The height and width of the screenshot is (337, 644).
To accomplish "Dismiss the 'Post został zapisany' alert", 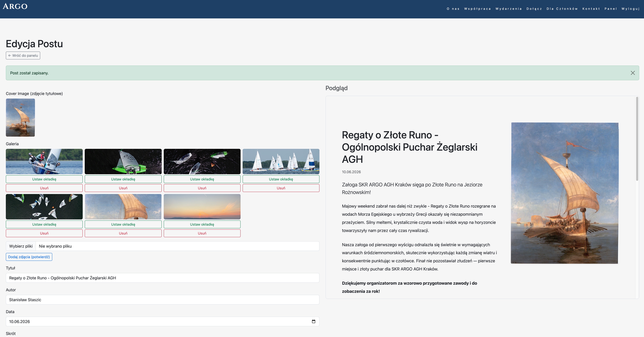I will coord(633,73).
